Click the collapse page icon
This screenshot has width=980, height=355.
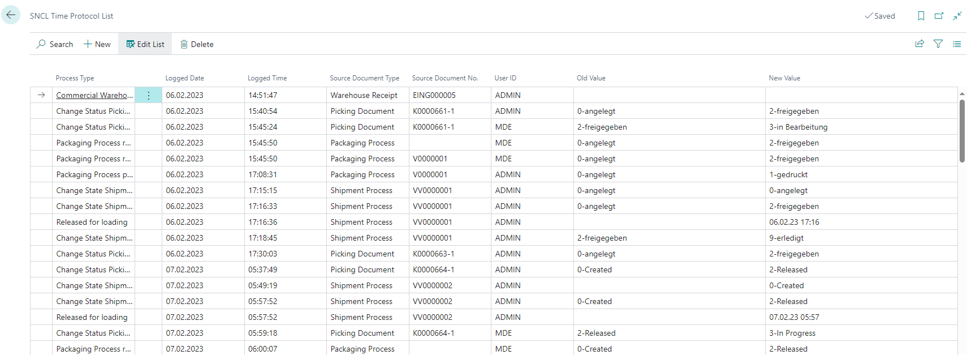point(957,16)
